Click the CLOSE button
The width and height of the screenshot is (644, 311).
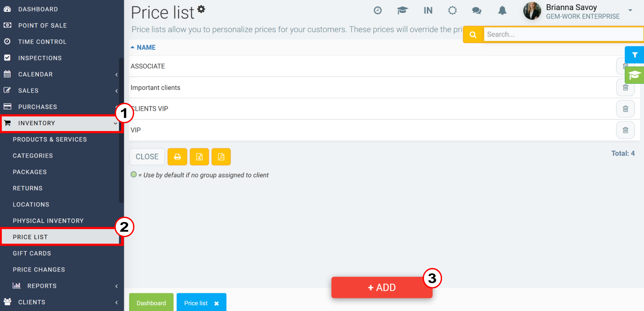pyautogui.click(x=147, y=157)
